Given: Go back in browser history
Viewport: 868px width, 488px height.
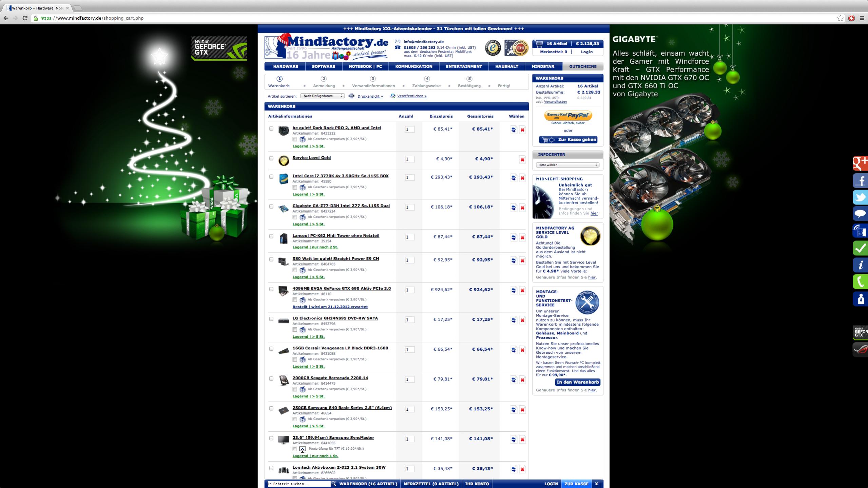Looking at the screenshot, I should [6, 18].
